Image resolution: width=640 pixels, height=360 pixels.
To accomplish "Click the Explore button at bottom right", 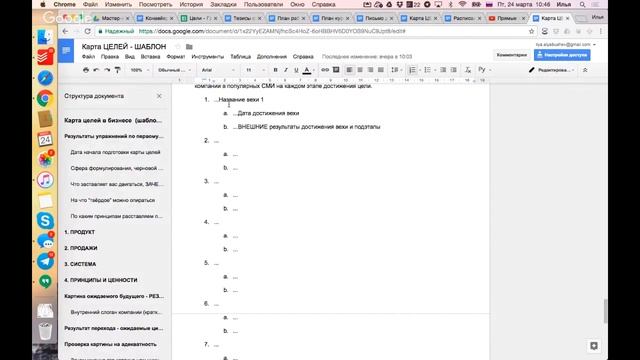I will tap(594, 346).
